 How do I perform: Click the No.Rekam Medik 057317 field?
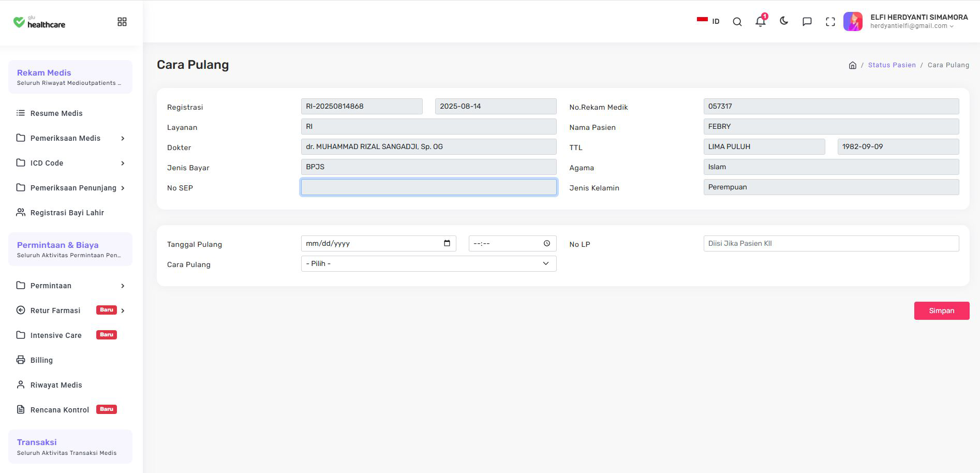click(831, 106)
